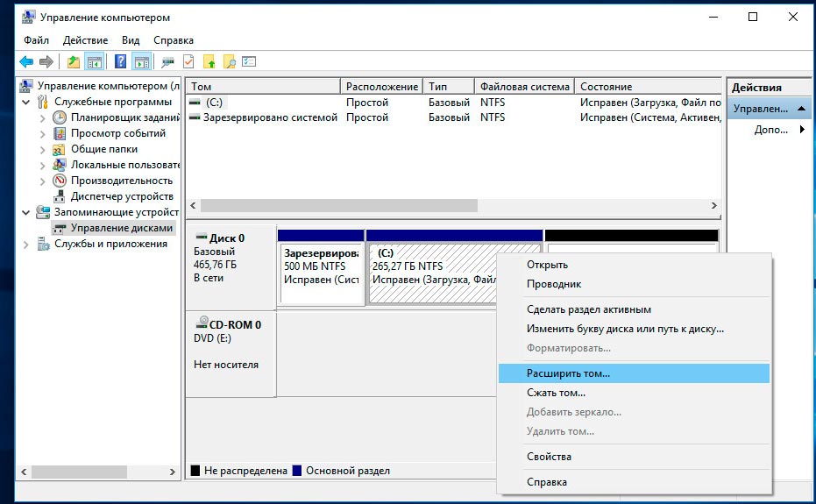This screenshot has width=816, height=504.
Task: Click the disk settings list icon in toolbar
Action: tap(249, 61)
